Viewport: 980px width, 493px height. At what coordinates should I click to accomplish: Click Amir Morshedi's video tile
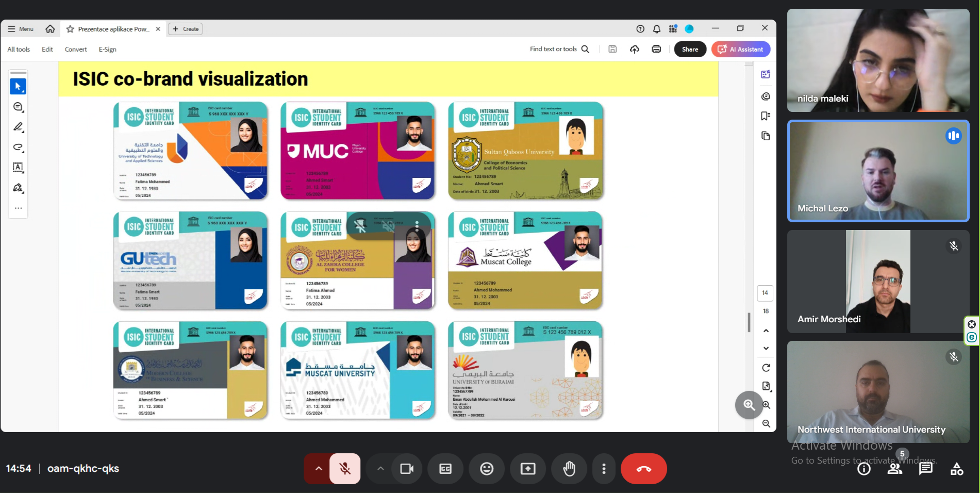878,282
